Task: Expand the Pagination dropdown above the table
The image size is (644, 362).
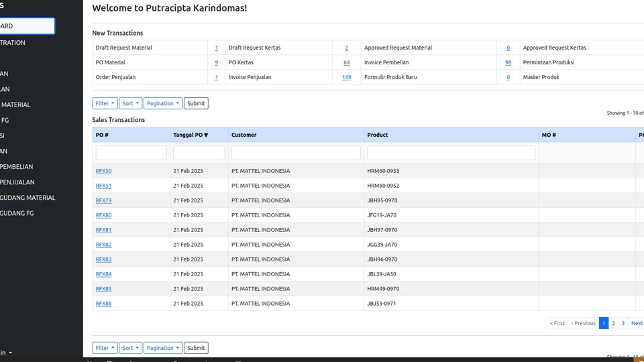Action: [162, 103]
